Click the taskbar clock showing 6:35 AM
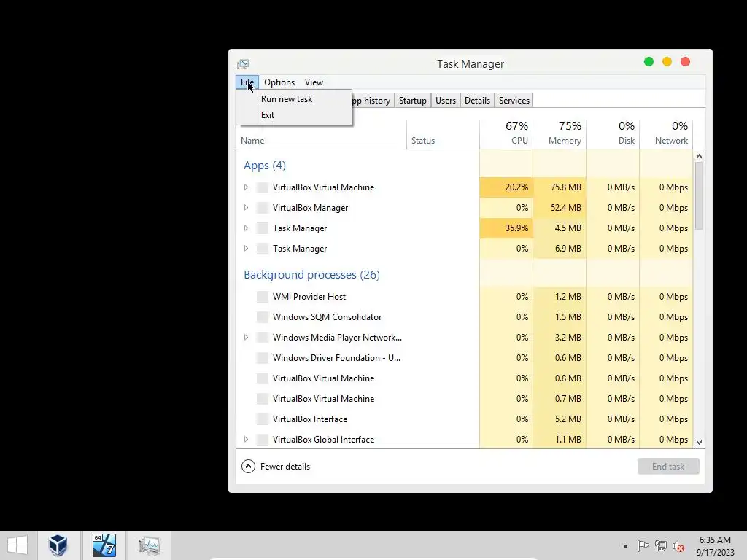The height and width of the screenshot is (560, 747). coord(715,546)
